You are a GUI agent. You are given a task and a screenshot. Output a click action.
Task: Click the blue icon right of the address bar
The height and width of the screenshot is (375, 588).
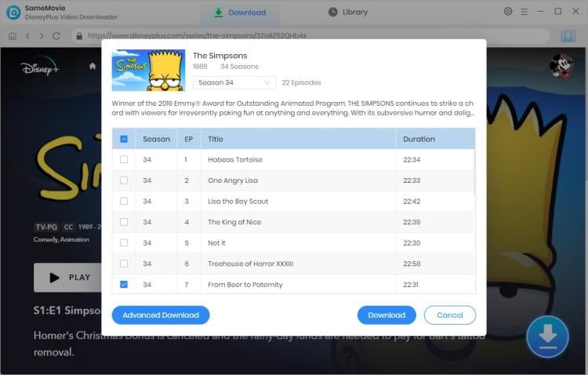pyautogui.click(x=568, y=36)
